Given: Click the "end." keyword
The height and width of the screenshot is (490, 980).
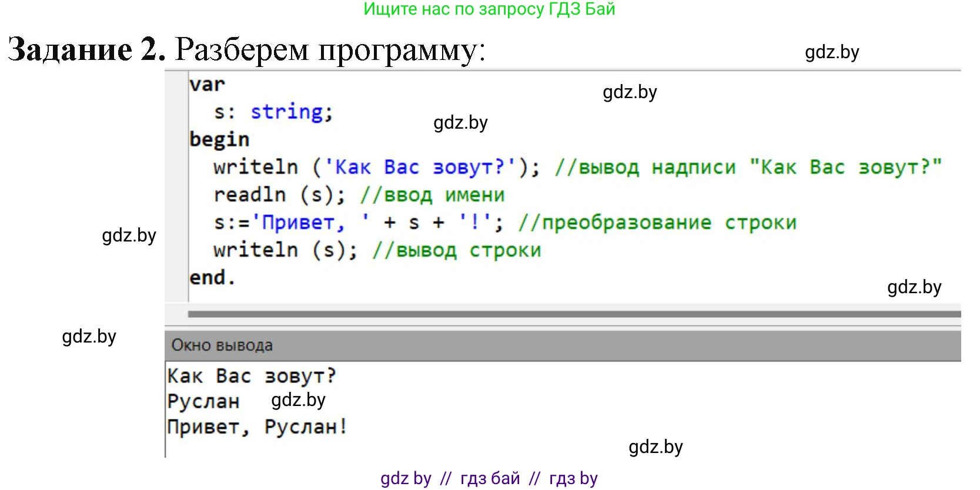Looking at the screenshot, I should coord(212,278).
